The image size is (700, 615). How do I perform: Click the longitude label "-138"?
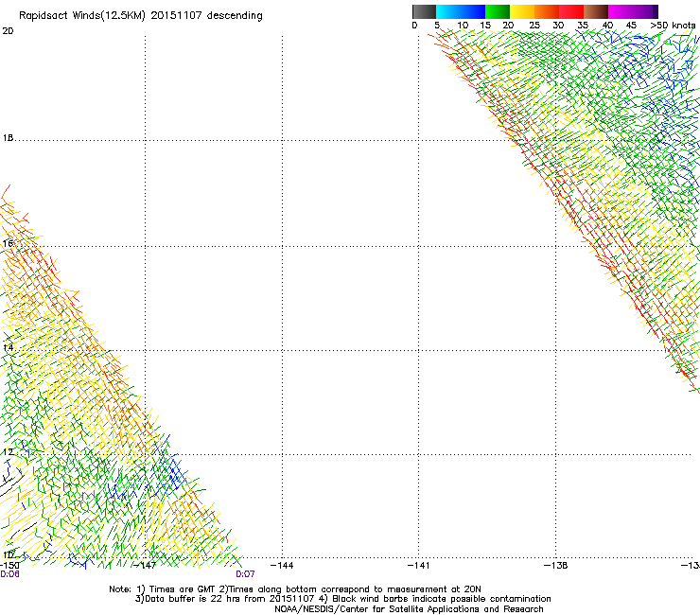(x=556, y=566)
